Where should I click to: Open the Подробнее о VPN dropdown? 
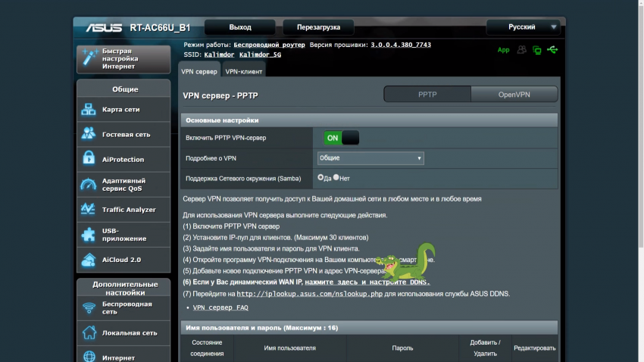click(x=370, y=158)
